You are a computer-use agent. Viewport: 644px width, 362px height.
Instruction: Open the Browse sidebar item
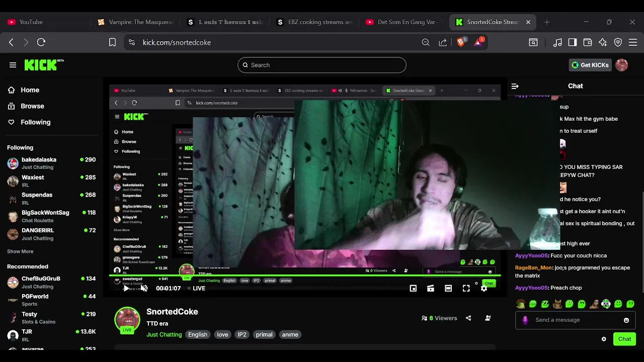32,106
